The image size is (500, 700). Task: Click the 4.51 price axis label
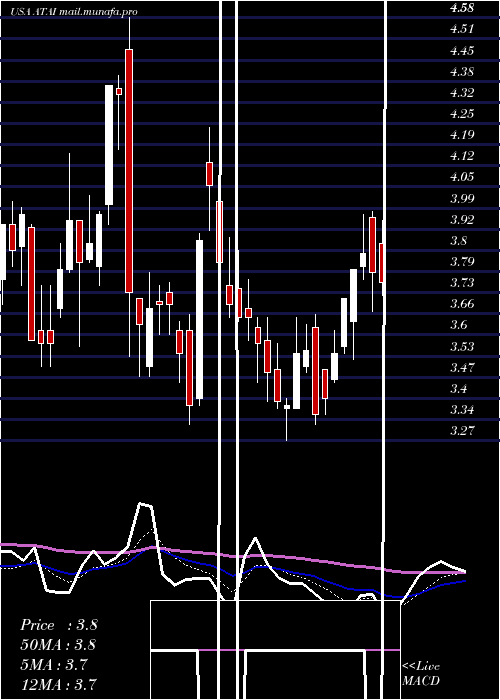462,29
